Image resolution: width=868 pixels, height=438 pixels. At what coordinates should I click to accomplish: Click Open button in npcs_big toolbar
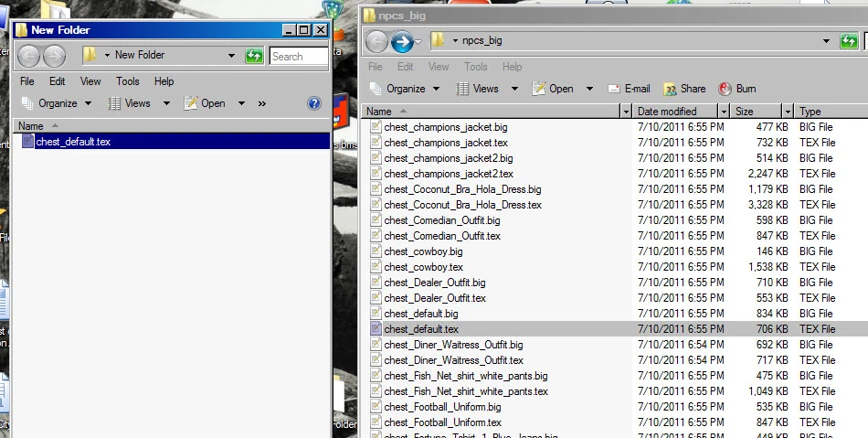click(553, 89)
